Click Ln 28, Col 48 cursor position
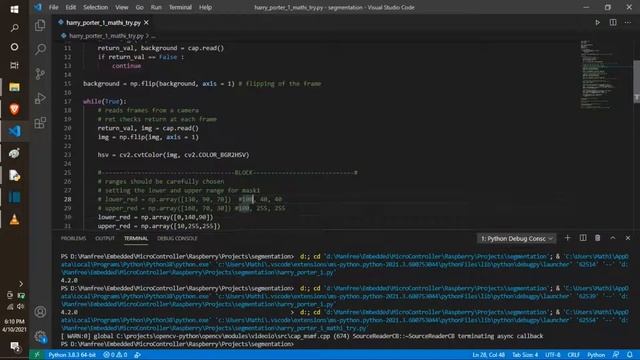This screenshot has width=640, height=360. point(489,355)
